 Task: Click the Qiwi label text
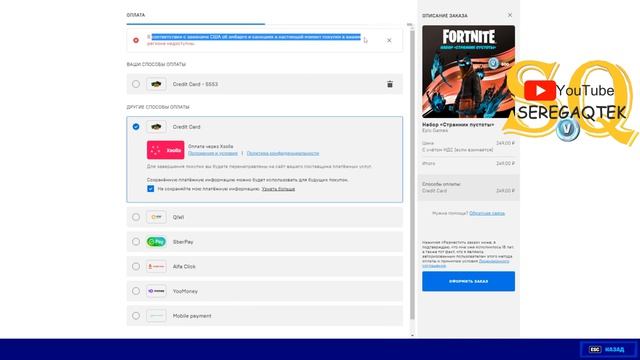click(178, 217)
